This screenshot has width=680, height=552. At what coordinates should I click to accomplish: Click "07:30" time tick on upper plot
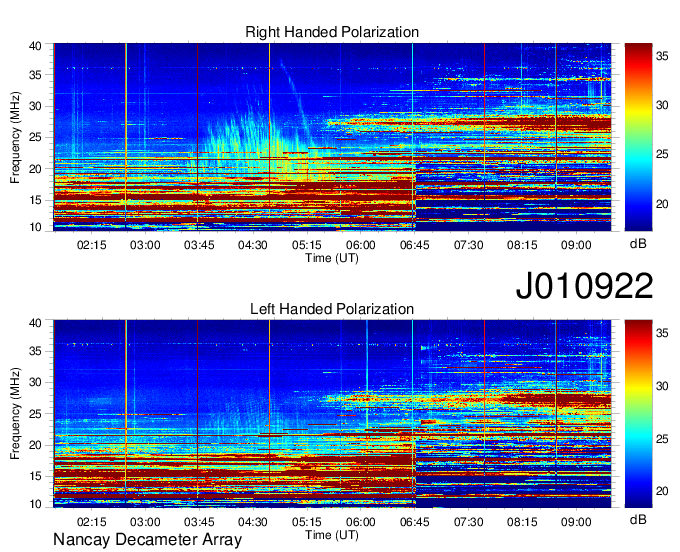click(x=468, y=245)
